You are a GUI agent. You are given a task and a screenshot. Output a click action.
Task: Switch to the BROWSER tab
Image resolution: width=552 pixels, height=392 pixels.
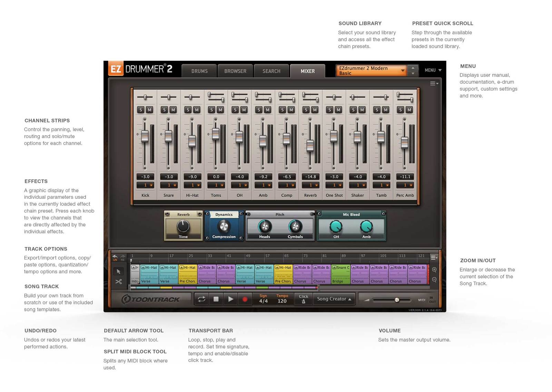tap(235, 71)
